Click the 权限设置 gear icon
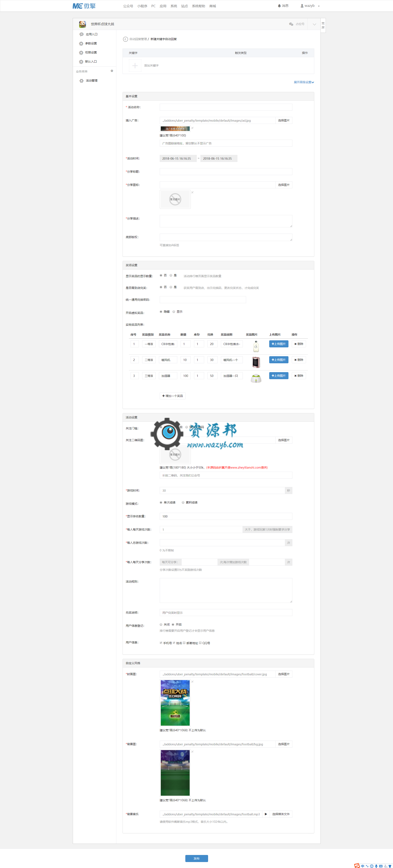Viewport: 393px width, 868px height. tap(81, 53)
